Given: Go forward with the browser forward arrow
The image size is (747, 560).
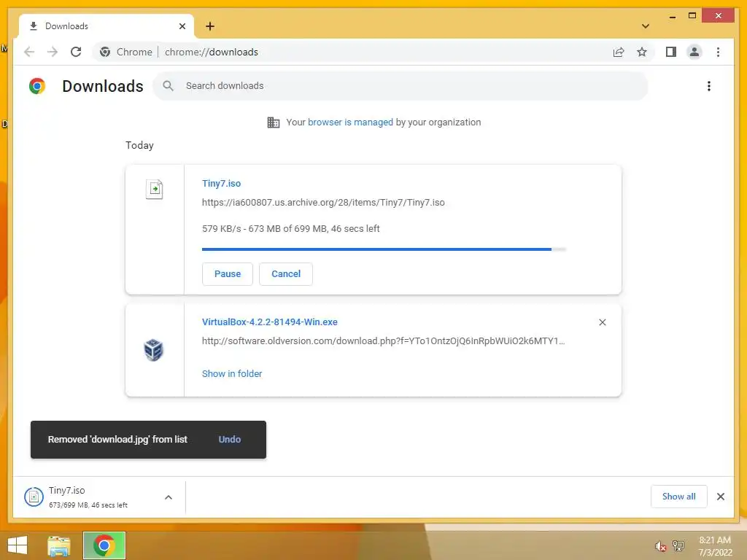Looking at the screenshot, I should point(53,52).
